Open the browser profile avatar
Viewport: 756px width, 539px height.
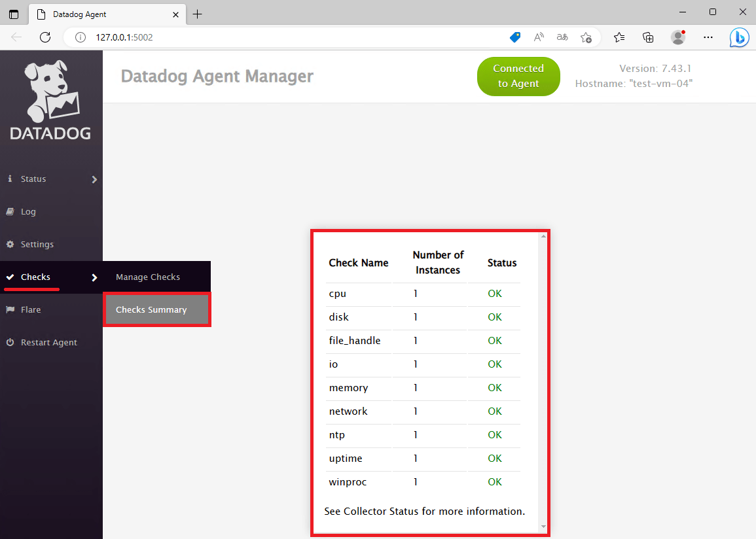click(678, 37)
